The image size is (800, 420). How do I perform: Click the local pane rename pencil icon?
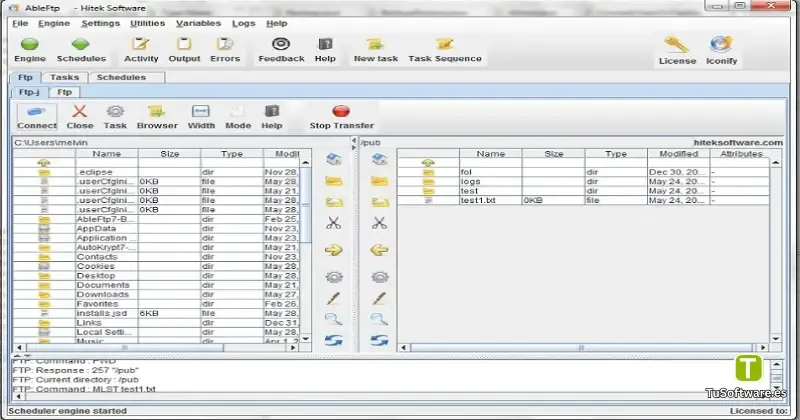334,298
